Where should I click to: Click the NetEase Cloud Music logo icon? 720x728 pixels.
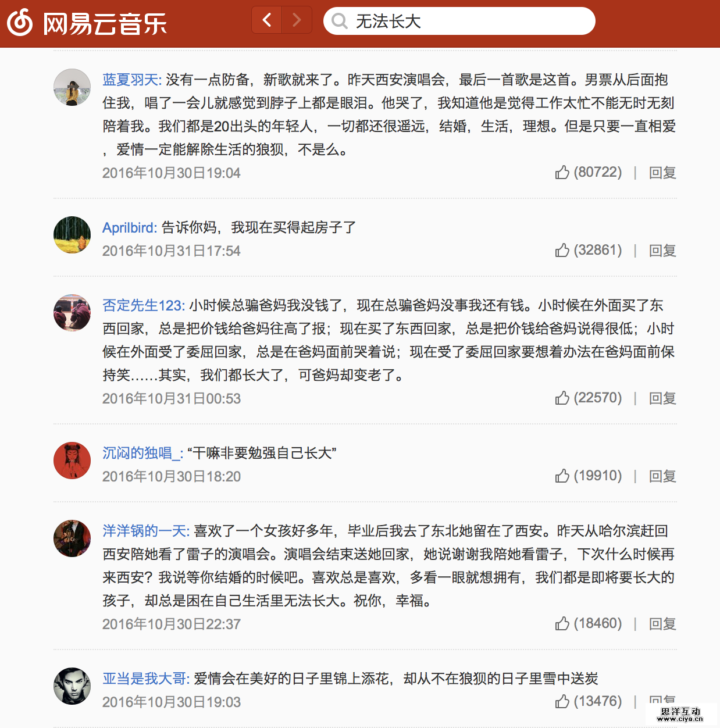point(20,22)
